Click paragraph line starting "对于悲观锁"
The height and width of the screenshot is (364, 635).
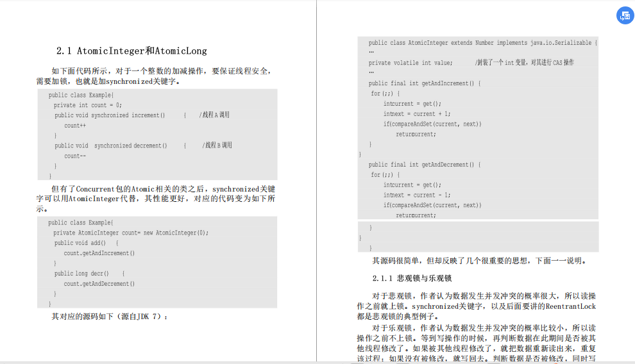[x=484, y=296]
